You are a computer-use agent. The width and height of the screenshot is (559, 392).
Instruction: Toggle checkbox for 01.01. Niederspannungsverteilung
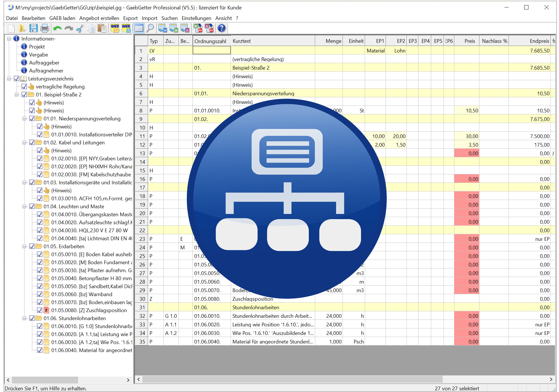coord(32,118)
